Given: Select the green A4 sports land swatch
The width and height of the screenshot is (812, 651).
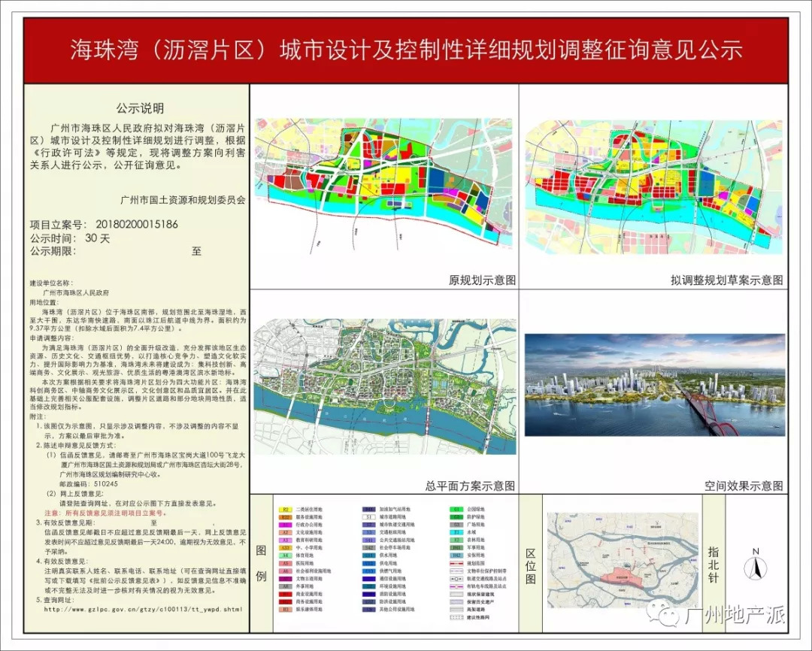Looking at the screenshot, I should coord(286,556).
